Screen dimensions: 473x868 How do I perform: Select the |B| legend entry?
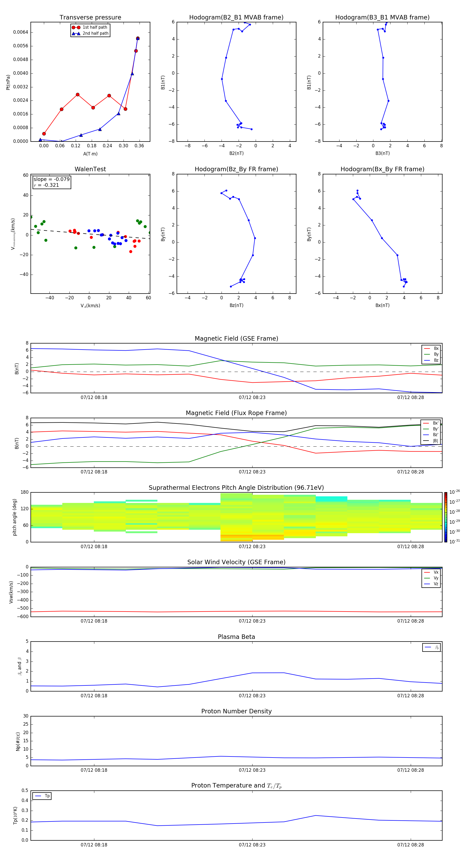(x=431, y=441)
